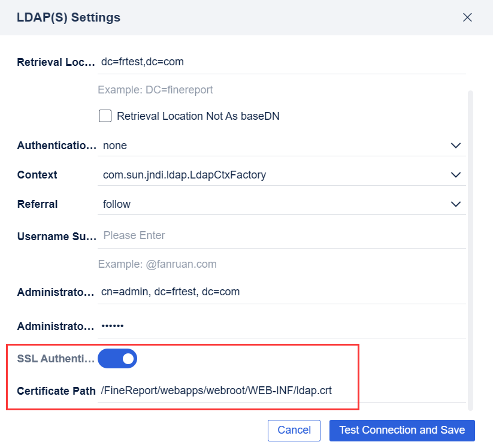
Task: Click the Administrator password field
Action: coord(282,325)
